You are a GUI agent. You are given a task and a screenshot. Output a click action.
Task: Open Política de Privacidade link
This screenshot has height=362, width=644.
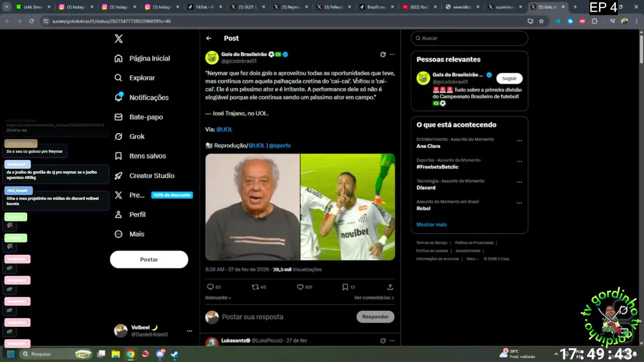[x=474, y=243]
